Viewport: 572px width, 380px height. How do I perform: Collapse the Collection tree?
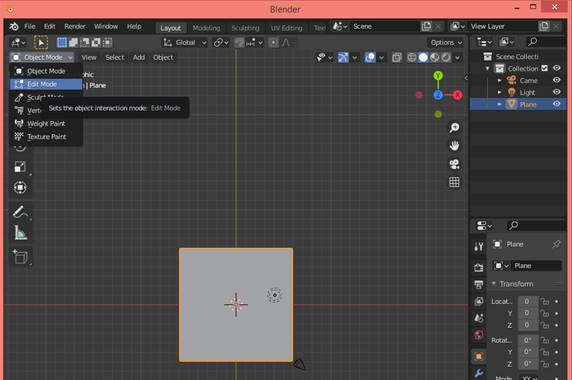488,69
